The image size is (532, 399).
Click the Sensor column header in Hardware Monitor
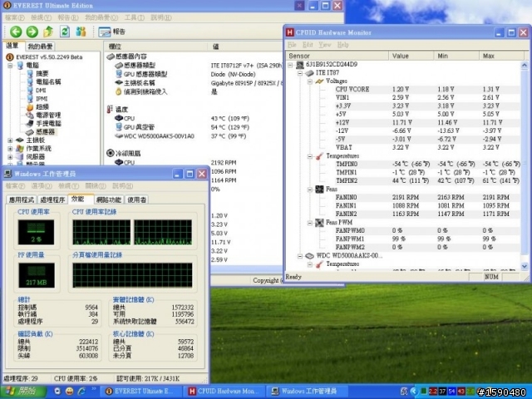pyautogui.click(x=337, y=56)
